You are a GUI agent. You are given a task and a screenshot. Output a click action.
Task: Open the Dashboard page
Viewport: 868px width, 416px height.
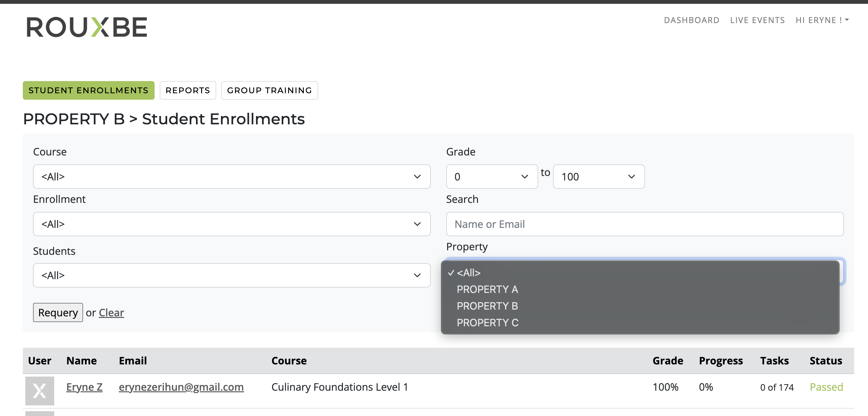click(692, 20)
